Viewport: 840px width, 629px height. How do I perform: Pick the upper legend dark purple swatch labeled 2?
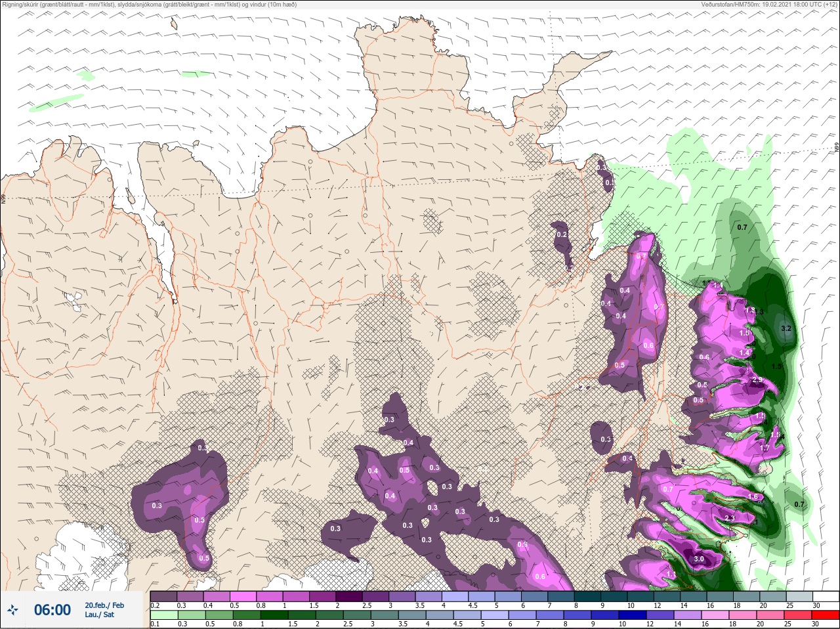(349, 596)
